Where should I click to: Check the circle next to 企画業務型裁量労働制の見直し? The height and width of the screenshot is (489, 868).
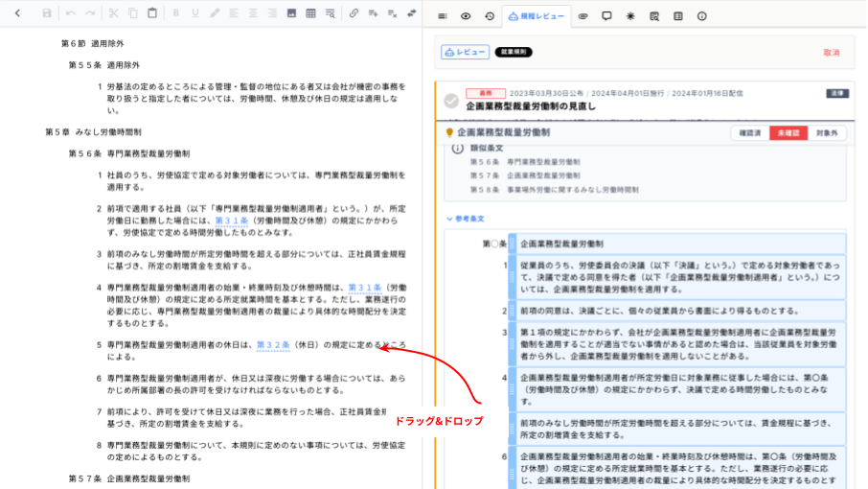pyautogui.click(x=451, y=101)
